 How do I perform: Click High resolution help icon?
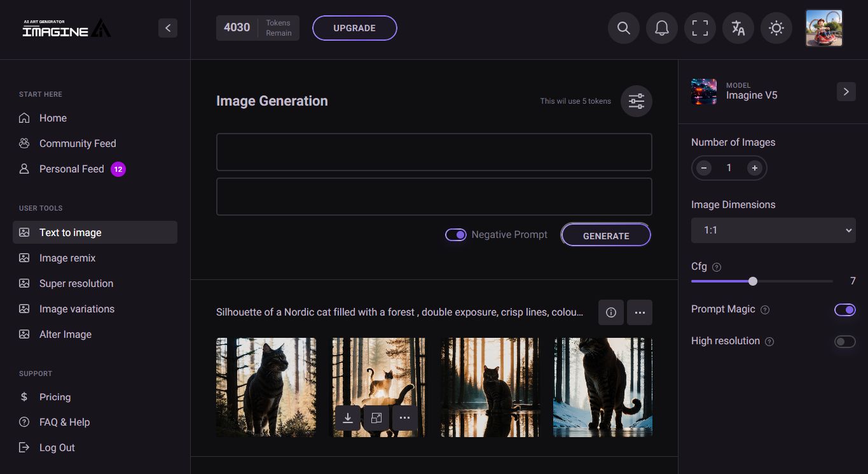(769, 342)
